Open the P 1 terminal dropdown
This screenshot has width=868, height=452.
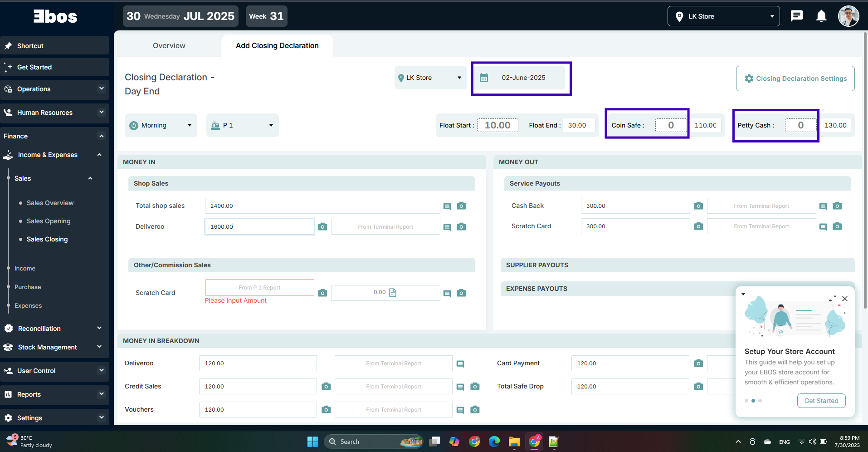tap(242, 125)
